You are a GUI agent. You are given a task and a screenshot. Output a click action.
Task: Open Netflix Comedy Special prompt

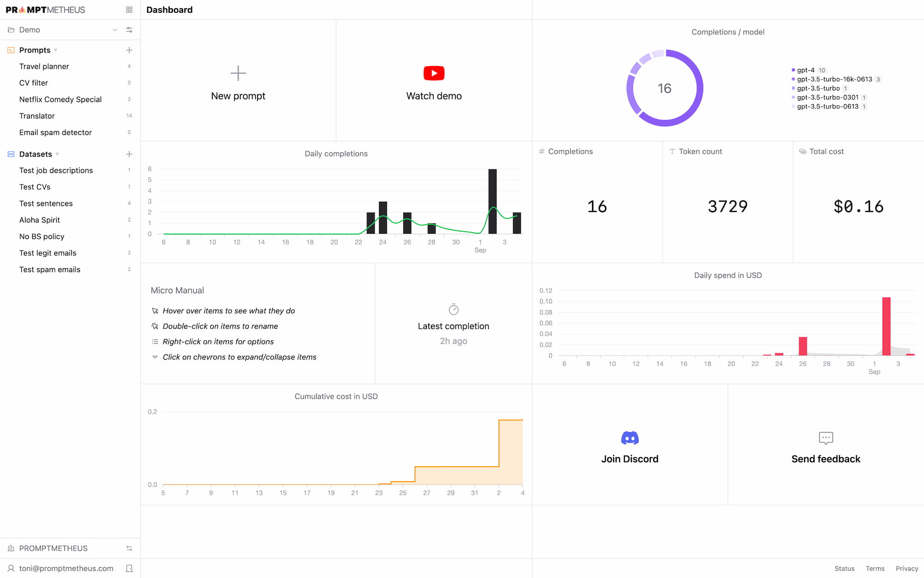tap(60, 99)
